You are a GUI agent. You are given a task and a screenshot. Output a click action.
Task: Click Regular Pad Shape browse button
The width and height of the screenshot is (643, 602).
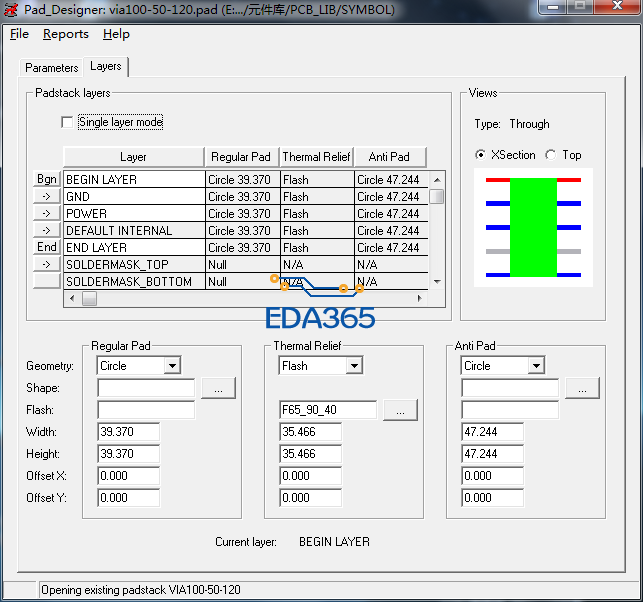pyautogui.click(x=218, y=388)
